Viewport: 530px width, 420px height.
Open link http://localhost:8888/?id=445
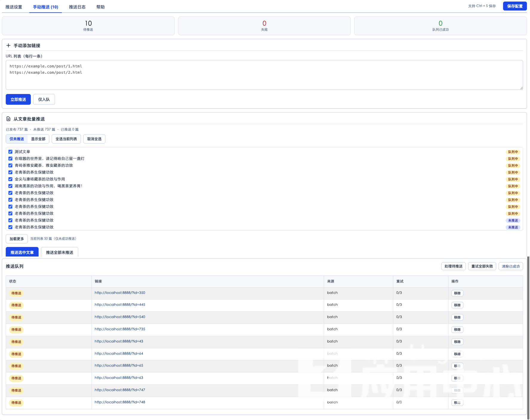(120, 305)
